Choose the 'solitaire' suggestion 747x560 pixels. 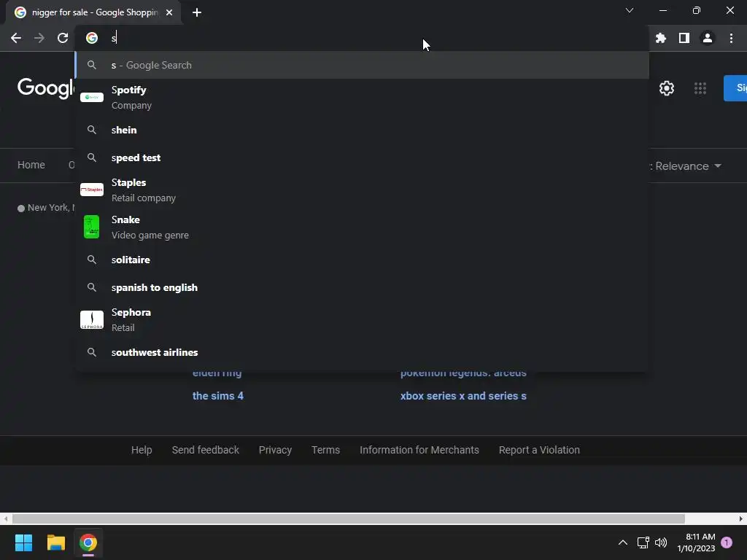coord(362,260)
